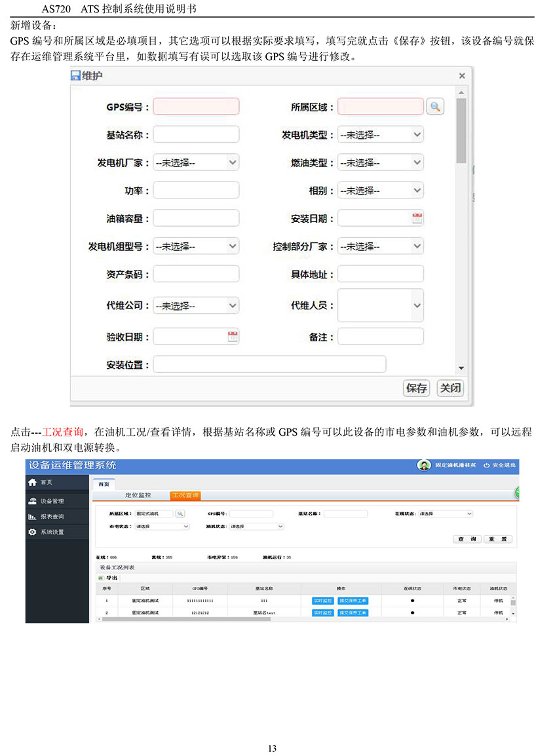Select the 工况查询 tab
The width and height of the screenshot is (536, 756).
184,495
